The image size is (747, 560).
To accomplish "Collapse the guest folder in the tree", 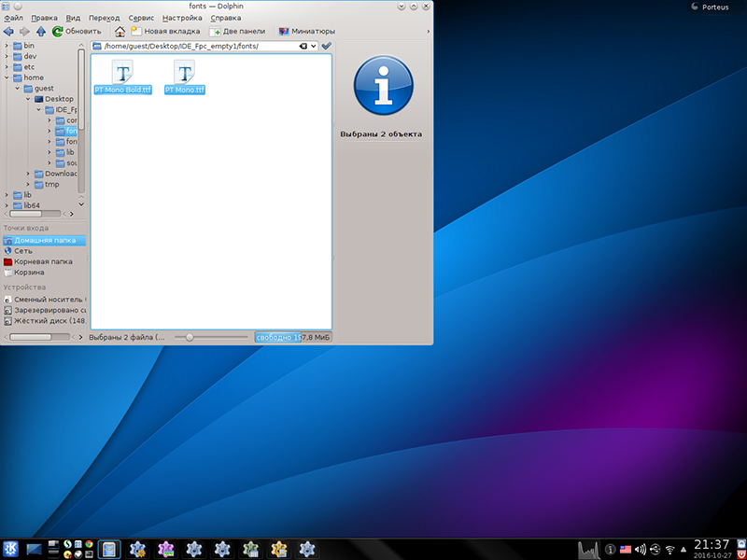I will (x=18, y=89).
